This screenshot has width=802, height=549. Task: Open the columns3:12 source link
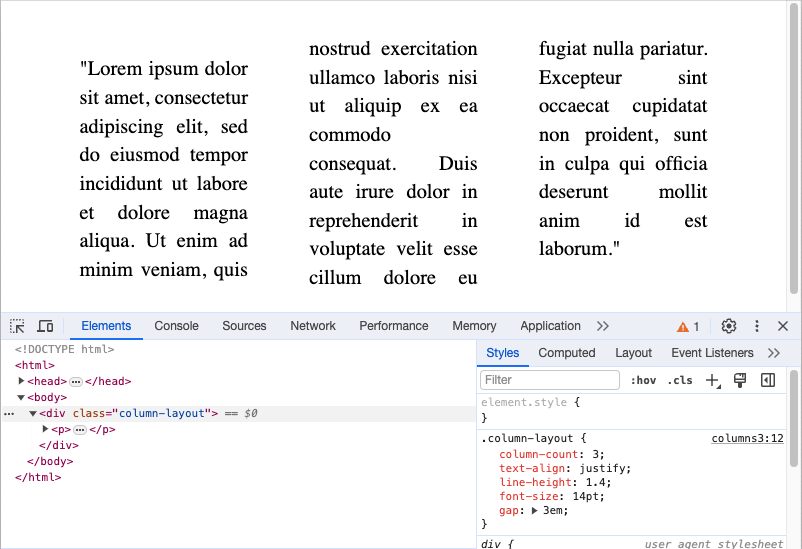pyautogui.click(x=747, y=439)
